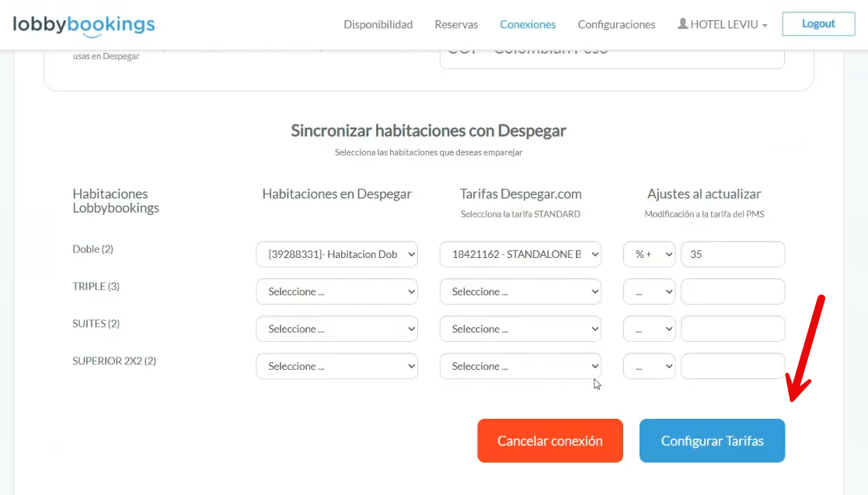Open the Conexiones page
This screenshot has height=495, width=868.
pyautogui.click(x=528, y=24)
